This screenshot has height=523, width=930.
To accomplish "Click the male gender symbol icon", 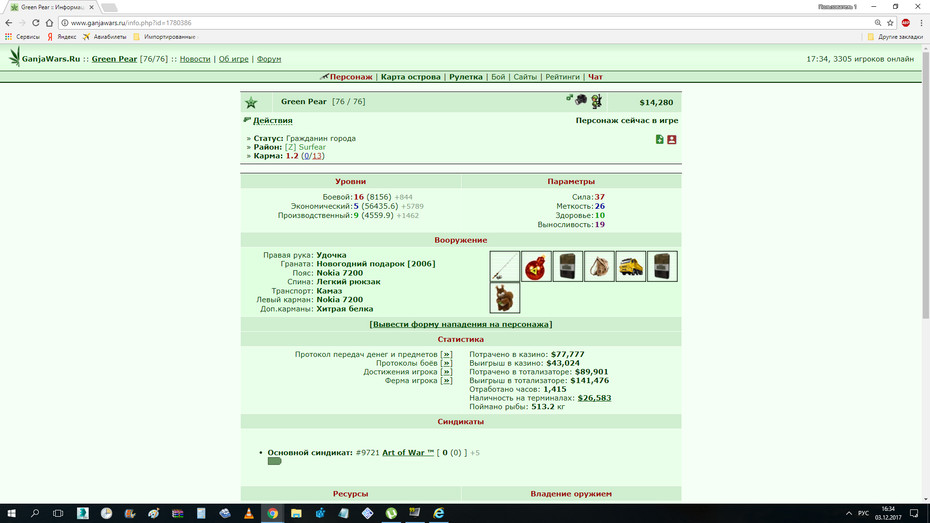I will (569, 98).
